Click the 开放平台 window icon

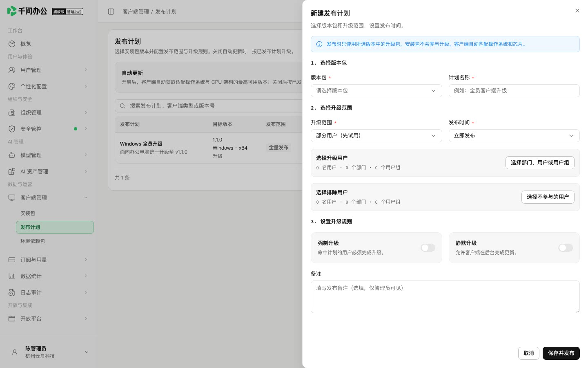pyautogui.click(x=12, y=319)
